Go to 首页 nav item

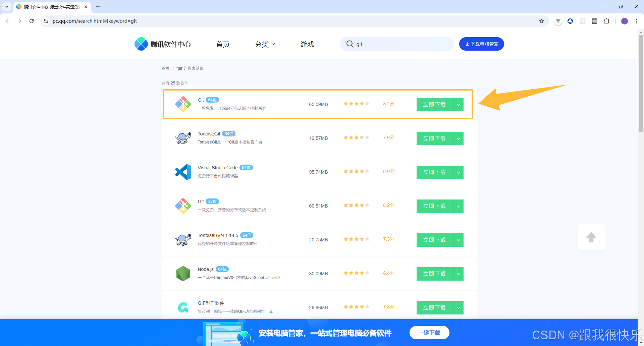pyautogui.click(x=223, y=44)
